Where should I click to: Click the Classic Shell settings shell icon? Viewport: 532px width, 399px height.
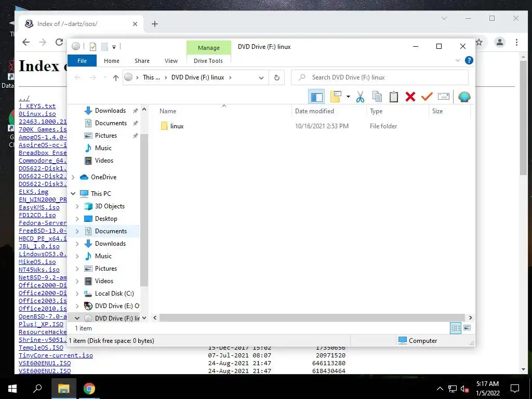pos(464,97)
